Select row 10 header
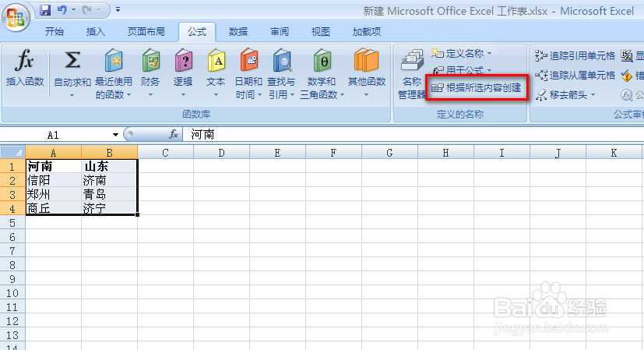The width and height of the screenshot is (644, 350). tap(12, 293)
